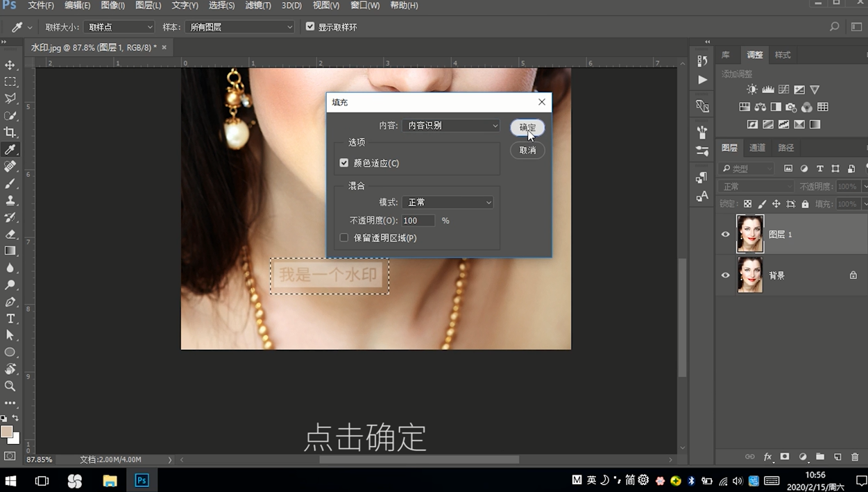This screenshot has width=868, height=492.
Task: Uncheck the 颜色适应 option
Action: coord(344,162)
